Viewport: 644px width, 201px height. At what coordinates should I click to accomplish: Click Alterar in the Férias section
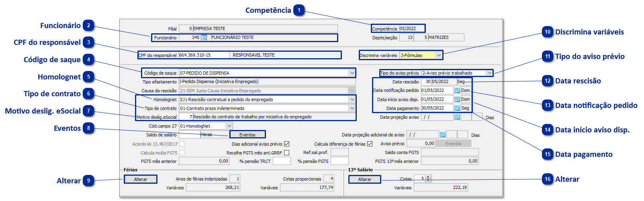coord(140,179)
